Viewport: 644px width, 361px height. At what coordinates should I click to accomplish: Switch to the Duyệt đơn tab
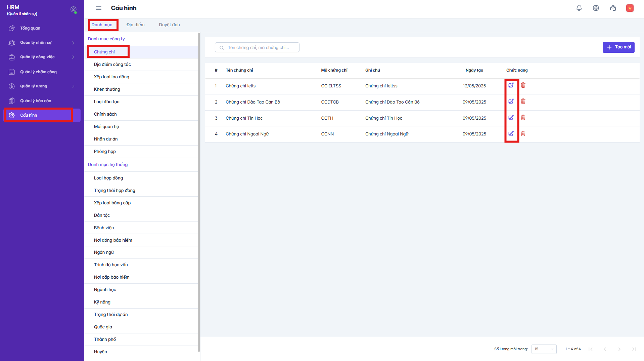[x=169, y=25]
